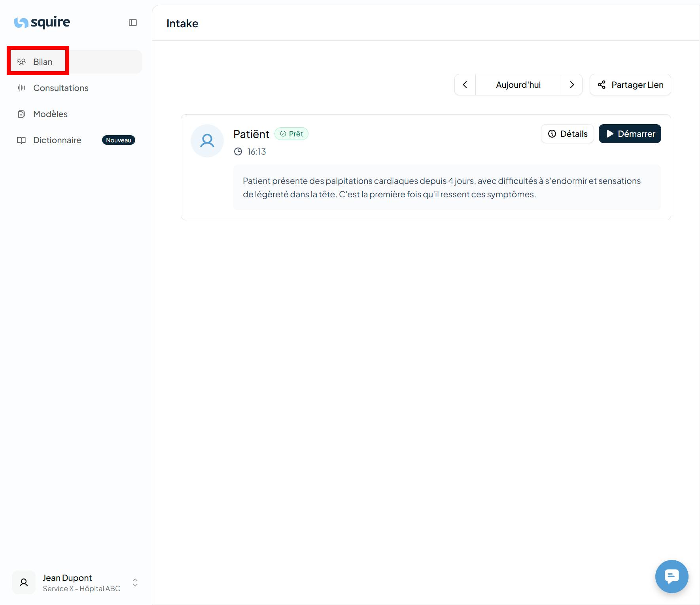Open the Dictionnaire section

pyautogui.click(x=57, y=140)
